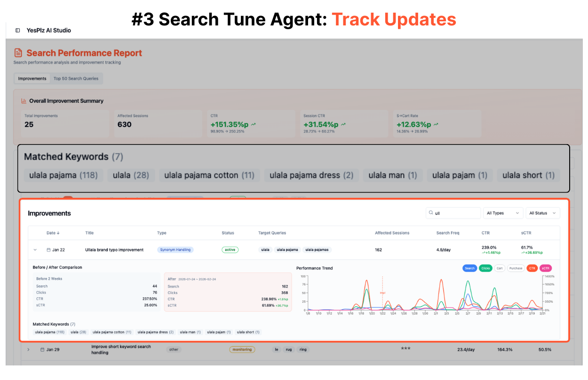The image size is (588, 380).
Task: Collapse the Jan 22 improvement row
Action: pos(35,250)
